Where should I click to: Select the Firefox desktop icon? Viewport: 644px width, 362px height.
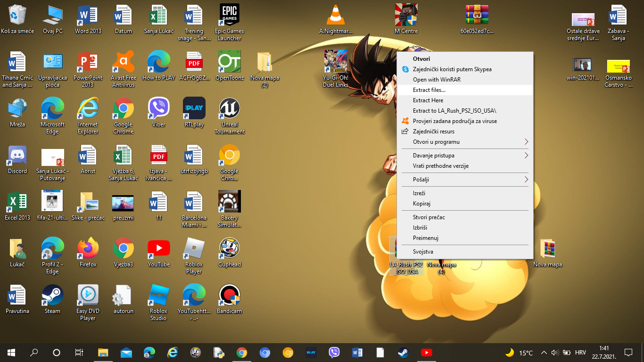tap(88, 253)
